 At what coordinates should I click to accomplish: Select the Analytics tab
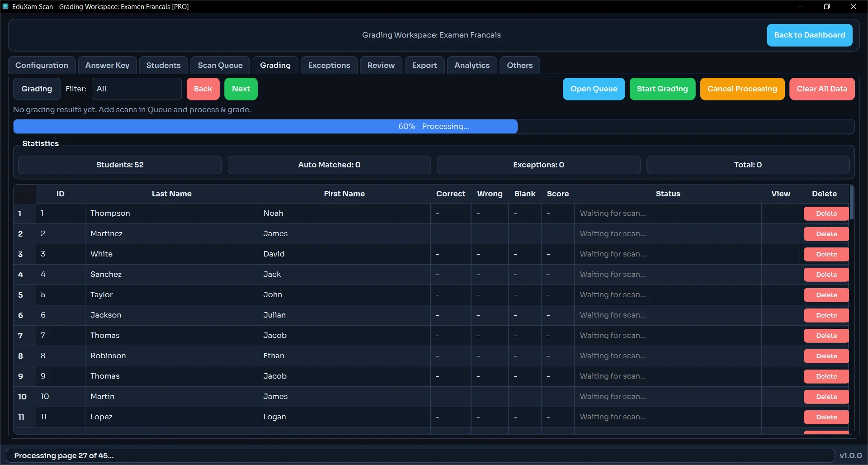point(472,65)
